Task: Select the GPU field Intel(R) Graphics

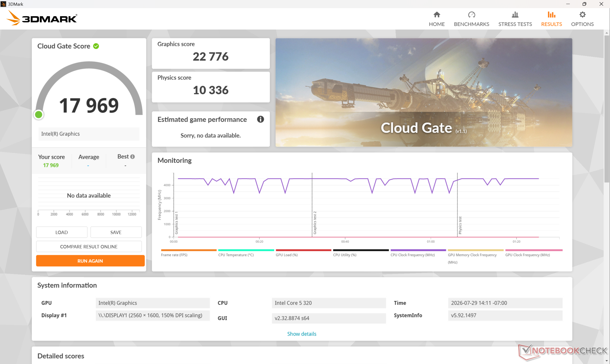Action: 152,303
